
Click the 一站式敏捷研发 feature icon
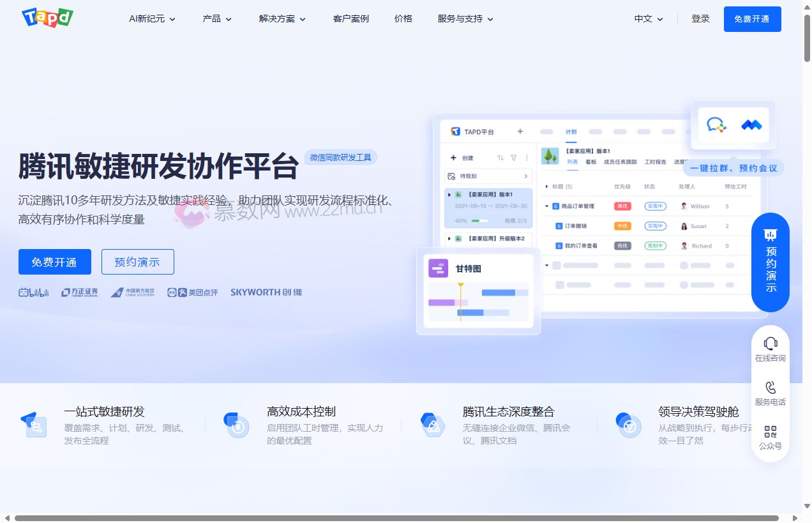(x=33, y=425)
